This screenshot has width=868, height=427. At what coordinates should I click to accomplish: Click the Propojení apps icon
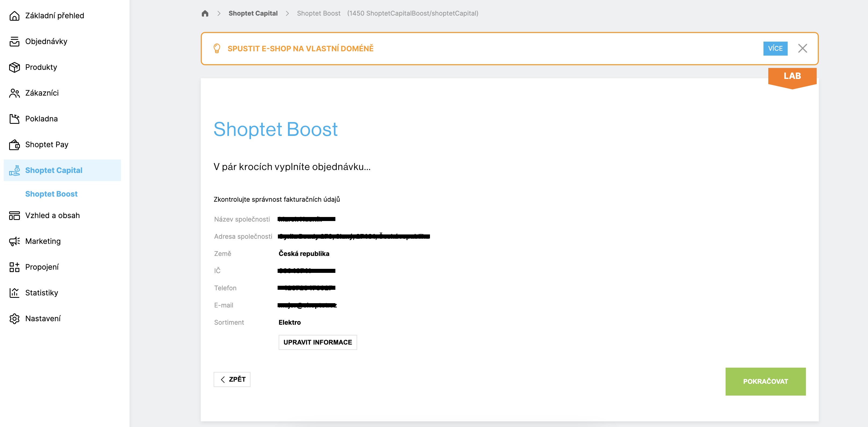[x=14, y=267]
